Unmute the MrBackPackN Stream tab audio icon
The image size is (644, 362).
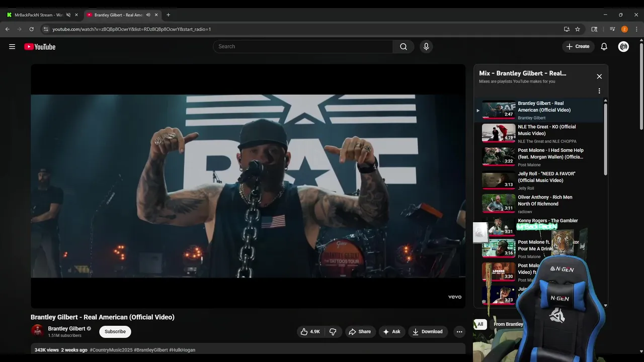(x=68, y=15)
